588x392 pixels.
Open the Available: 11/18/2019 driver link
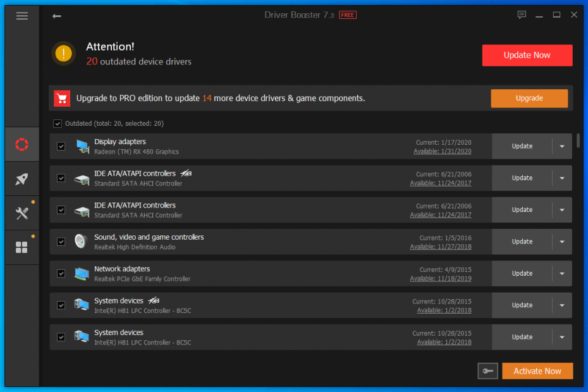pos(441,279)
